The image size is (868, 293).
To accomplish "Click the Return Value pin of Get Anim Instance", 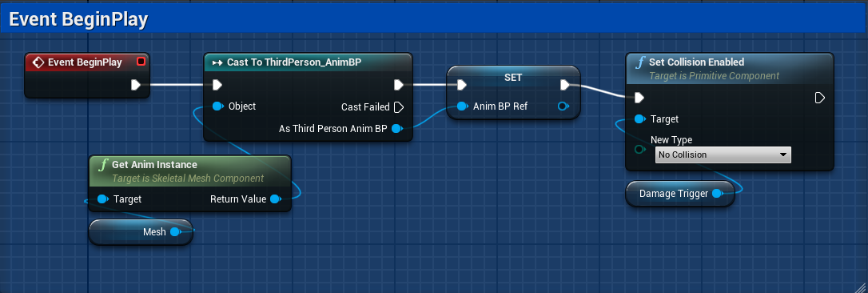I will pyautogui.click(x=275, y=199).
